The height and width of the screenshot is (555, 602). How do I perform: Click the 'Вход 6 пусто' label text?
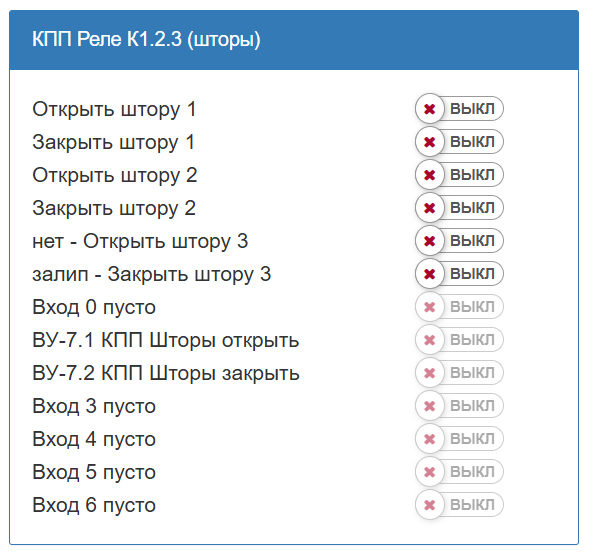coord(94,506)
